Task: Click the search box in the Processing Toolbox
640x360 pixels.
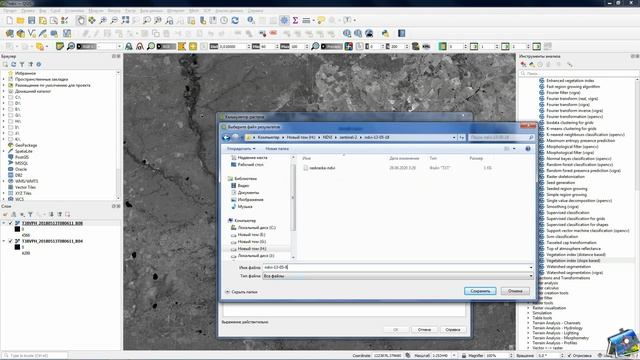Action: point(578,73)
